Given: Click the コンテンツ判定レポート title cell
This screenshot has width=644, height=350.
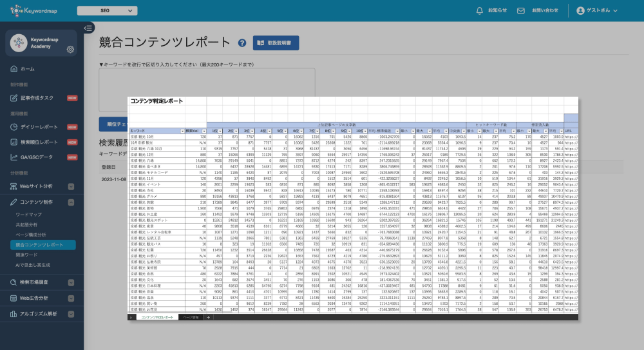Looking at the screenshot, I should [x=156, y=101].
